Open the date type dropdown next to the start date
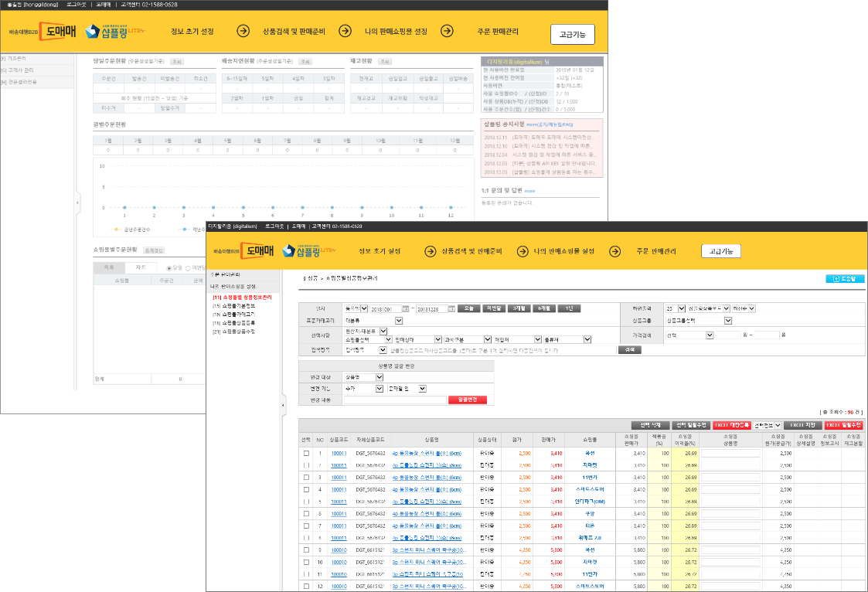The image size is (868, 592). [356, 308]
